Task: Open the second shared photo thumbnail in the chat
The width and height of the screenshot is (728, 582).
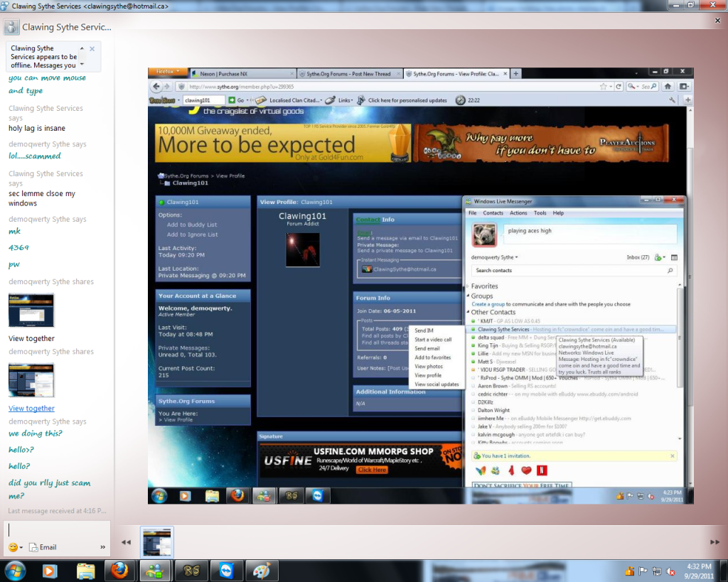Action: coord(31,380)
